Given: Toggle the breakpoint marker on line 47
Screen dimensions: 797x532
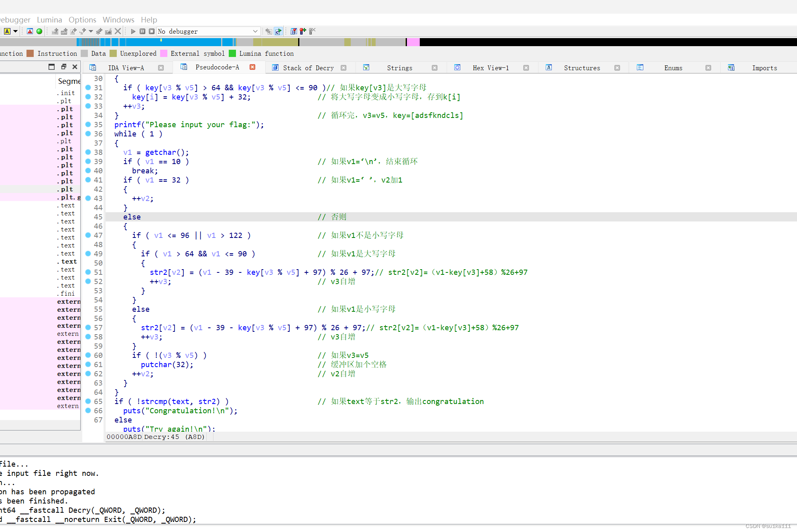Looking at the screenshot, I should pos(88,236).
